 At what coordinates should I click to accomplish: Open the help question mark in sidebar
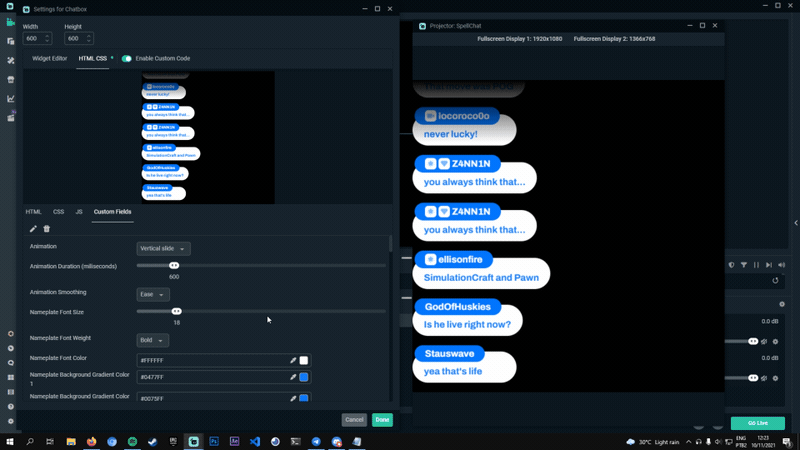(11, 407)
